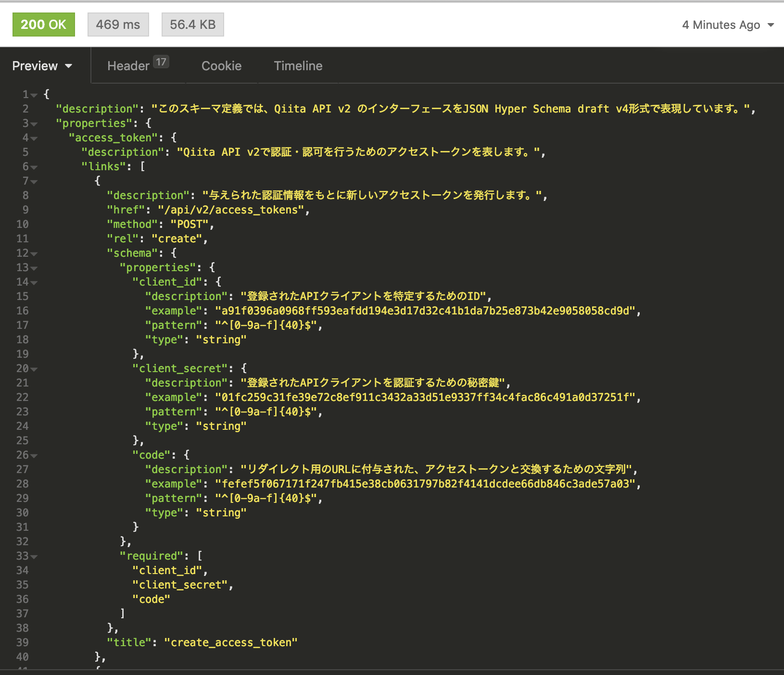Click the 469 ms response time tag
This screenshot has width=784, height=675.
118,25
